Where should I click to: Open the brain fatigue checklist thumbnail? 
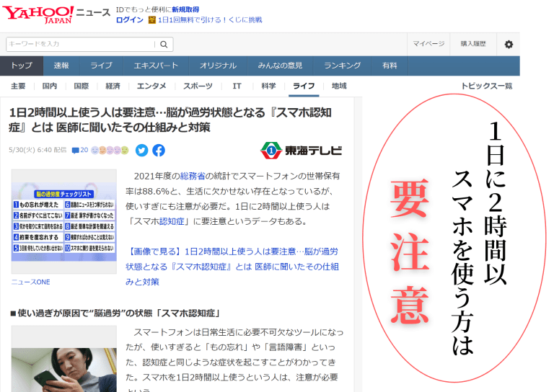(x=63, y=222)
